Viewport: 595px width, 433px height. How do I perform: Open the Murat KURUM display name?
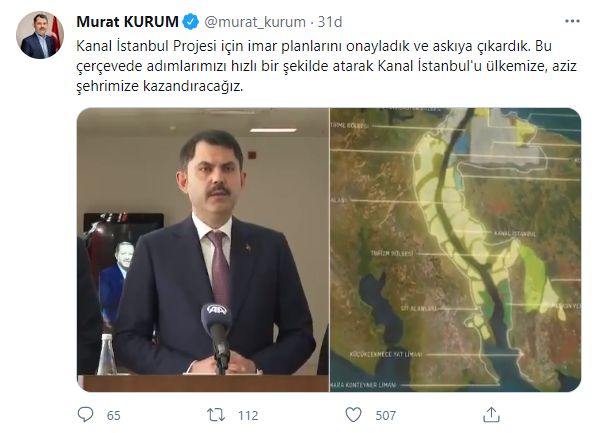click(x=128, y=22)
